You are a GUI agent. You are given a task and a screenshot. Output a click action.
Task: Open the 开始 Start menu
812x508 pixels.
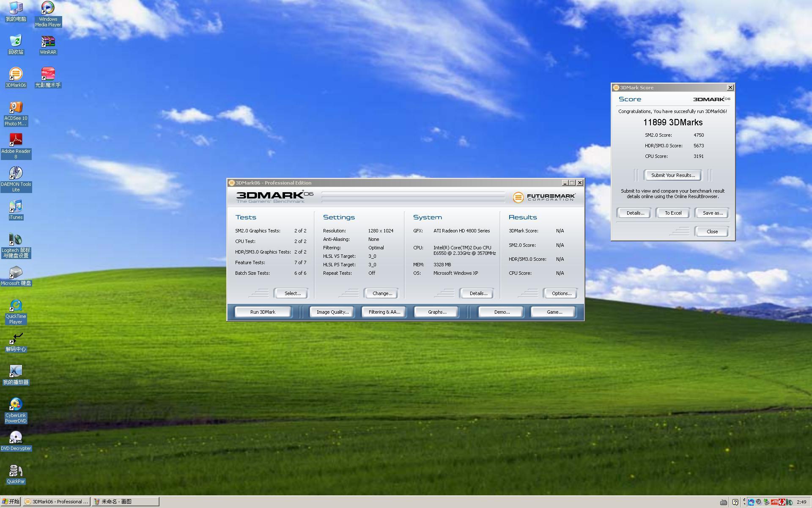11,502
